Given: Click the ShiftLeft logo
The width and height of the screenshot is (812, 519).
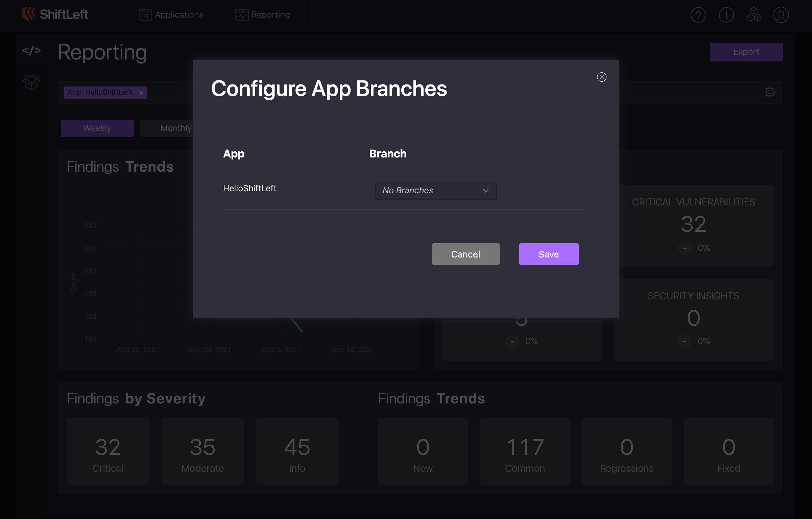Looking at the screenshot, I should coord(55,15).
